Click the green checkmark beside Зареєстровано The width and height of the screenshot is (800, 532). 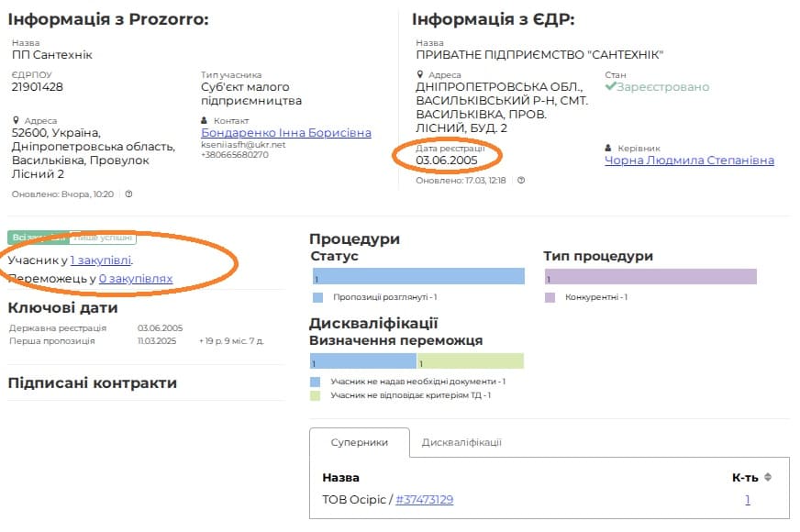(x=611, y=87)
